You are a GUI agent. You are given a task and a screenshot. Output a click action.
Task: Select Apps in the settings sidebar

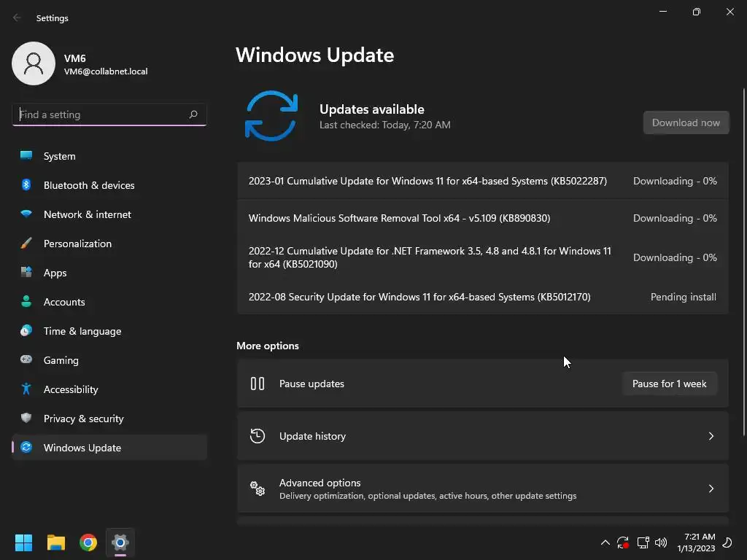pos(109,273)
